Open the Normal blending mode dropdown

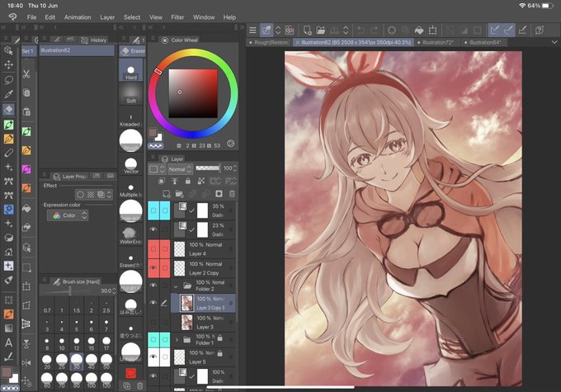click(181, 169)
